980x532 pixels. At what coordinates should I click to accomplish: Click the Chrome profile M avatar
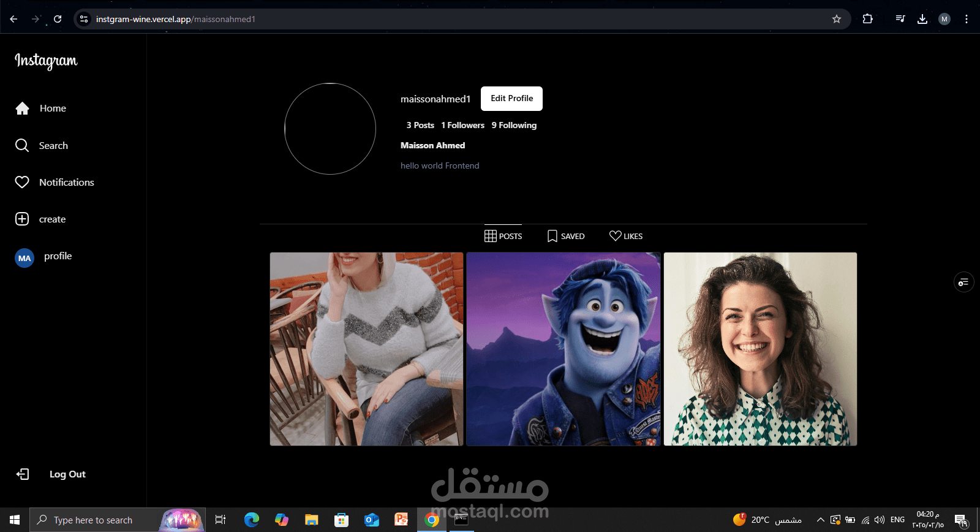(944, 19)
